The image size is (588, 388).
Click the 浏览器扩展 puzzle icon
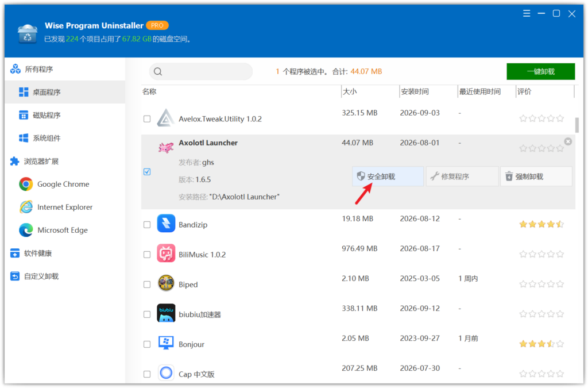14,162
